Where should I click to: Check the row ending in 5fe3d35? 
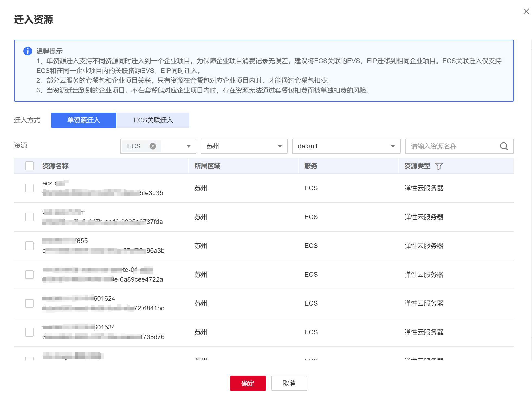(29, 188)
